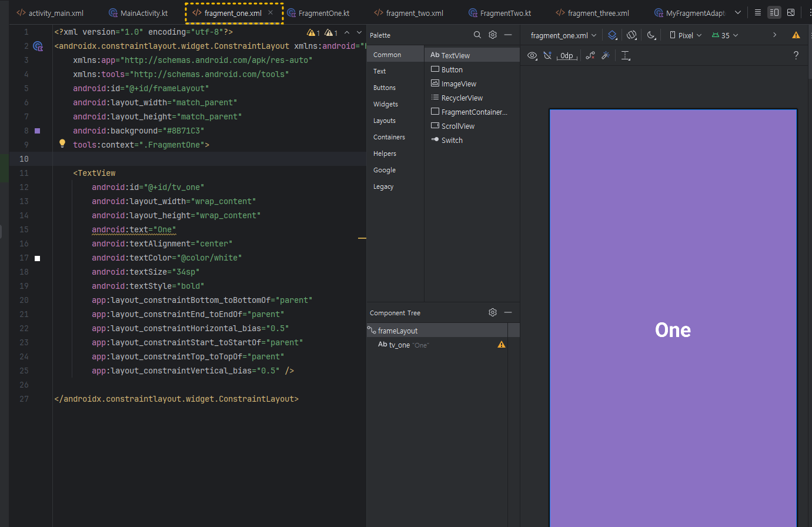Screen dimensions: 812x527
Task: Pick ScrollView in the palette list
Action: (472, 126)
